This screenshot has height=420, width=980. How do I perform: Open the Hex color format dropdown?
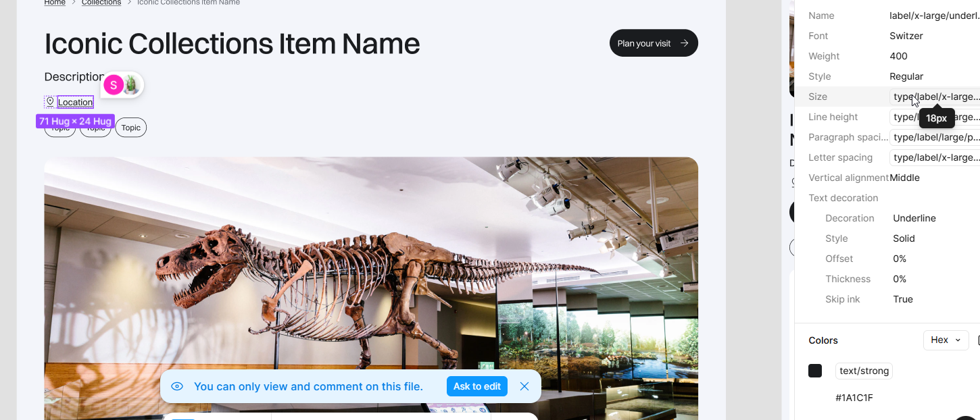pyautogui.click(x=946, y=340)
